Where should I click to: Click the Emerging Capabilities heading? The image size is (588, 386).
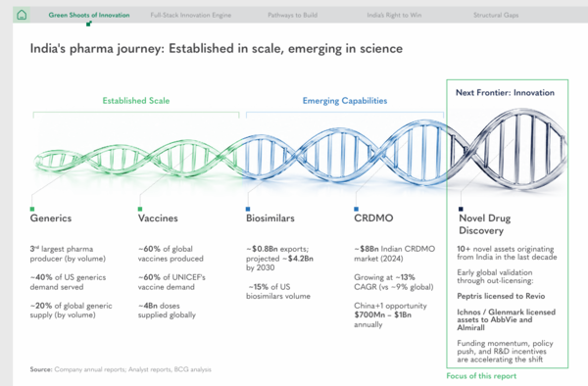[x=345, y=101]
